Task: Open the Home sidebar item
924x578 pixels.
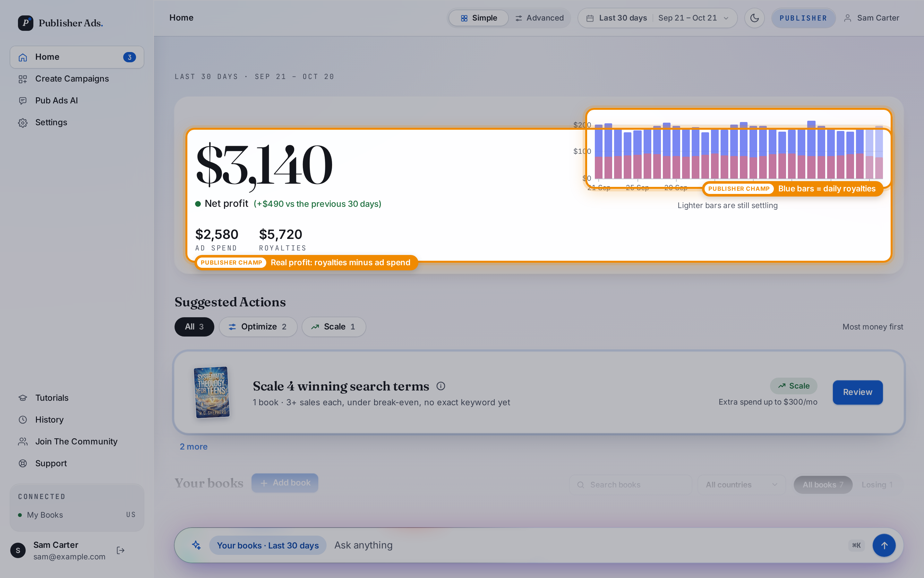Action: pyautogui.click(x=77, y=57)
